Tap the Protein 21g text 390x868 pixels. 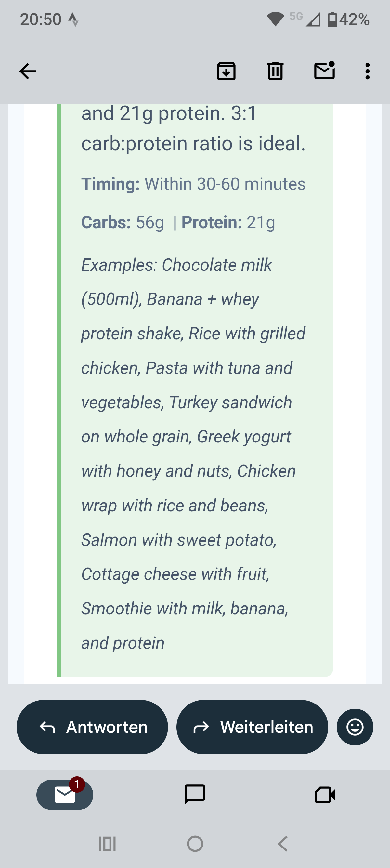228,222
